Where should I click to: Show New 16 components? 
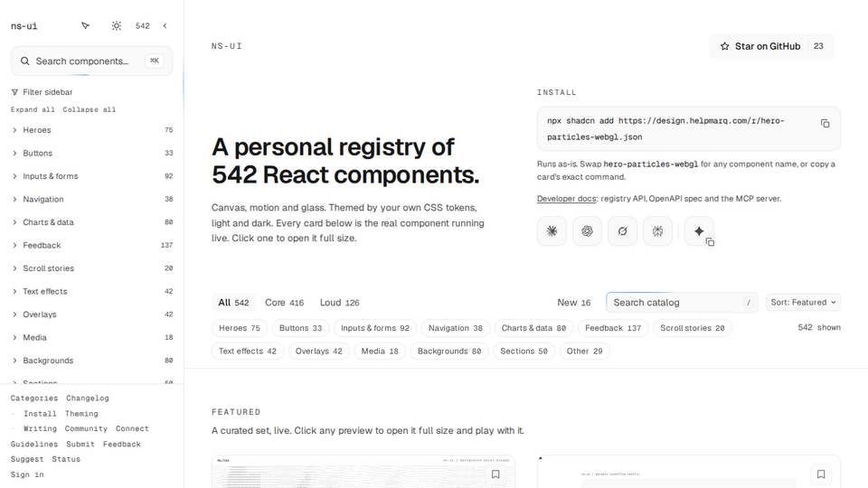point(573,303)
